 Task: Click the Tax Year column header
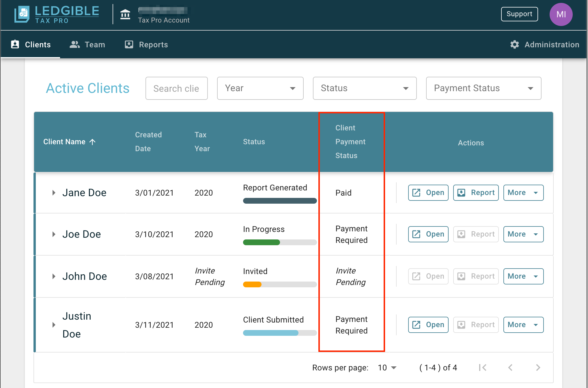[x=202, y=142]
